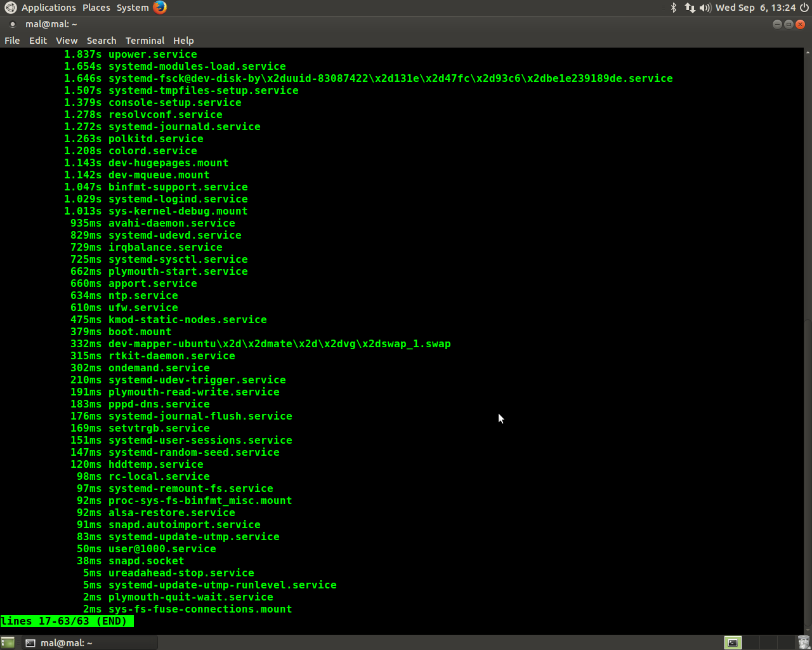The height and width of the screenshot is (650, 812).
Task: Click the MATE logo menu icon
Action: pyautogui.click(x=10, y=8)
